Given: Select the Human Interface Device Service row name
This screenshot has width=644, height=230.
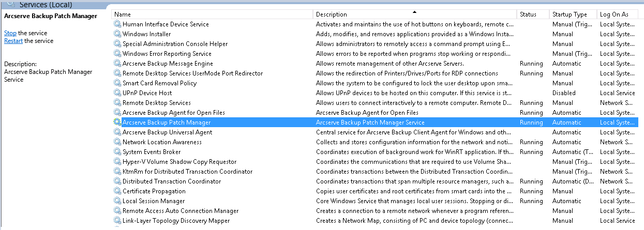Looking at the screenshot, I should 166,24.
